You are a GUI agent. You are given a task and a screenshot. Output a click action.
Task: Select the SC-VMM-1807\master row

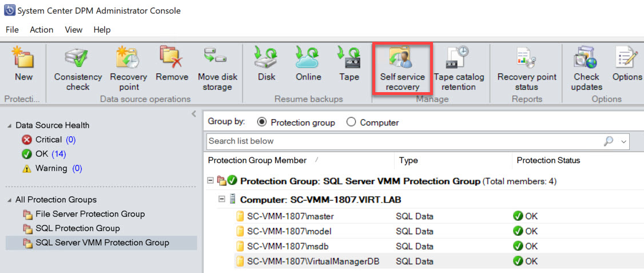439,217
